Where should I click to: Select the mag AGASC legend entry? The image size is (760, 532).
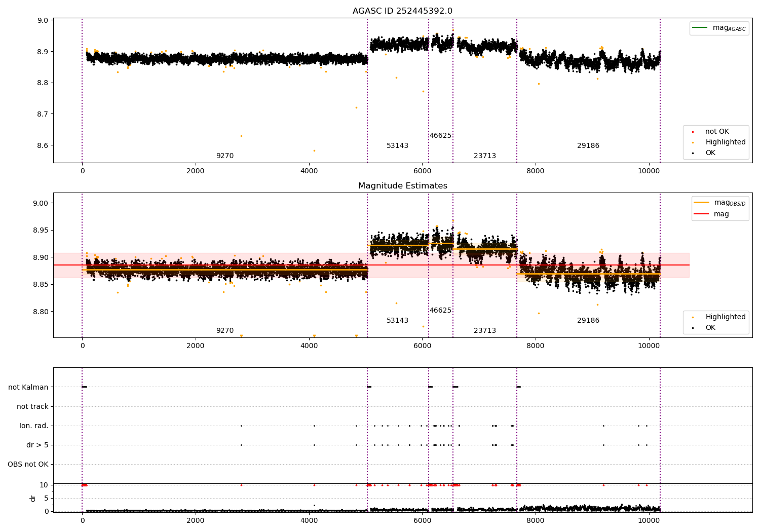(x=719, y=28)
